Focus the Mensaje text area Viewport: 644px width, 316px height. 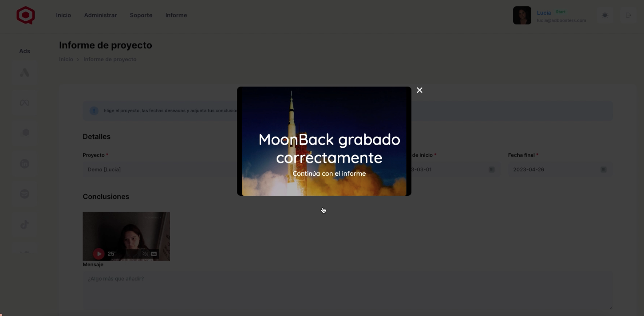coord(347,291)
